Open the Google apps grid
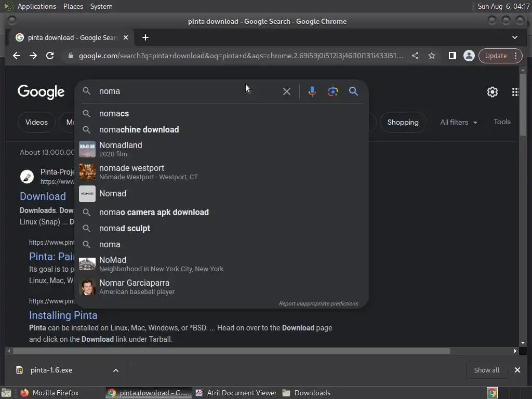 tap(515, 92)
